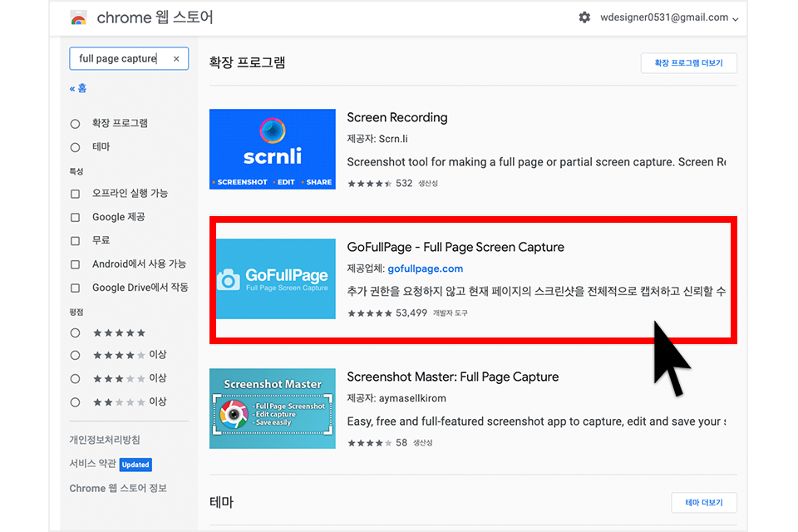The image size is (798, 532).
Task: Open the GoFullPage extension thumbnail
Action: tap(276, 279)
